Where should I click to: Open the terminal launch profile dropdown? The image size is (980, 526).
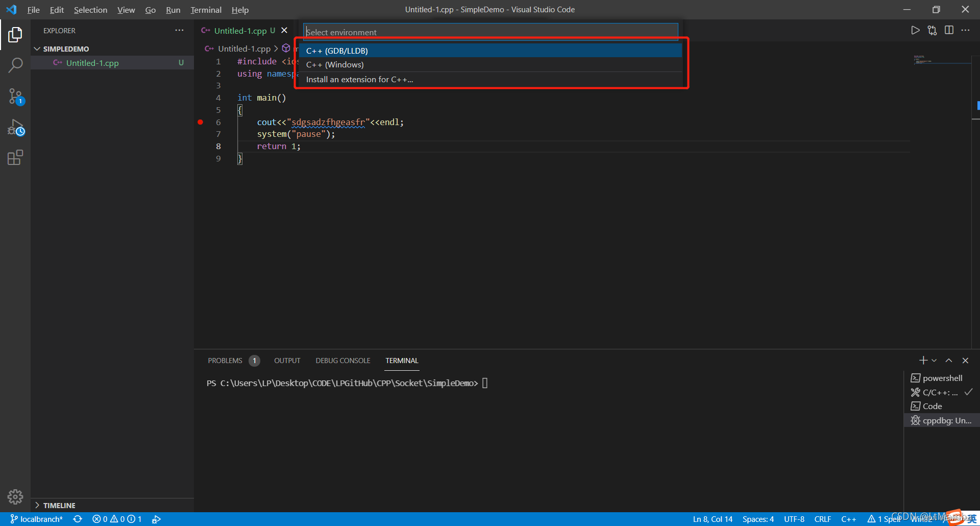click(934, 361)
